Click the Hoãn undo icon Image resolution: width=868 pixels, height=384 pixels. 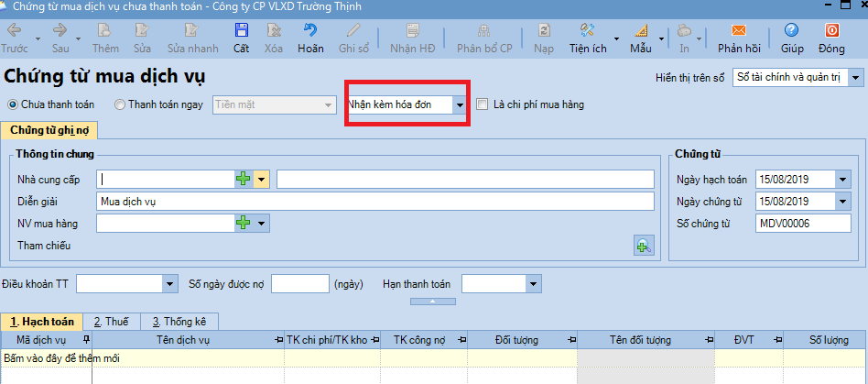click(310, 31)
